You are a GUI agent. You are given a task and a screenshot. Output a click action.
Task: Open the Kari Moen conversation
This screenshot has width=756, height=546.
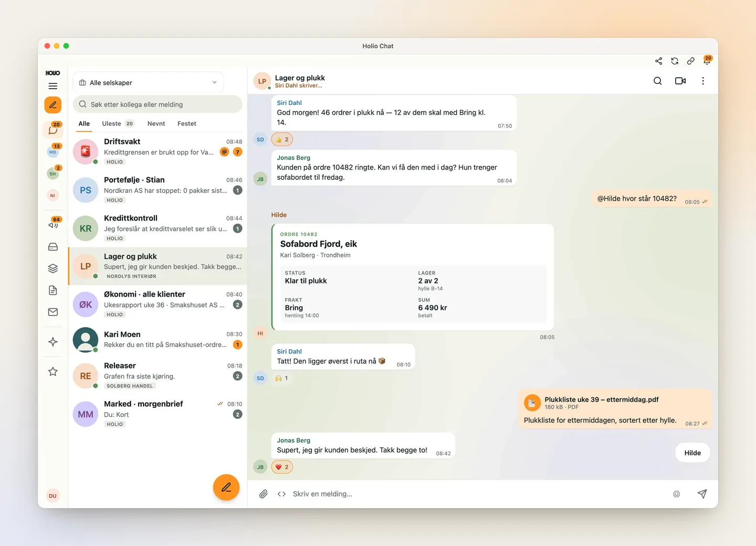click(x=157, y=340)
